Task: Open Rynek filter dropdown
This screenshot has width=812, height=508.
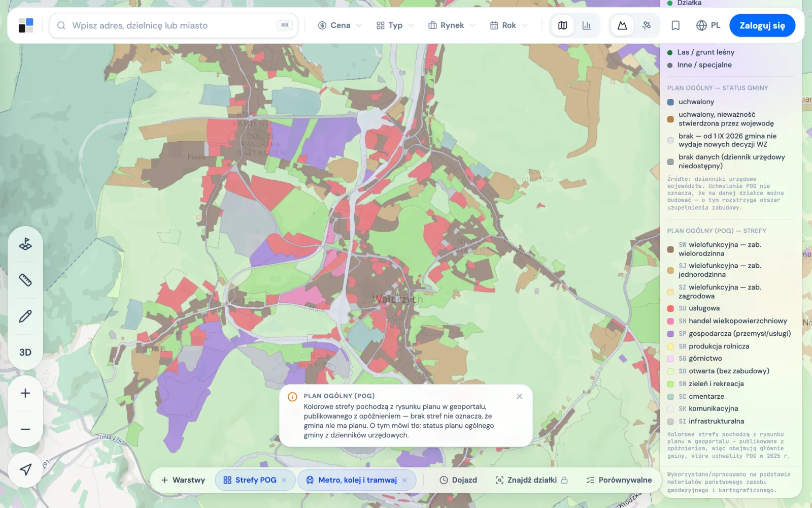Action: [x=452, y=25]
